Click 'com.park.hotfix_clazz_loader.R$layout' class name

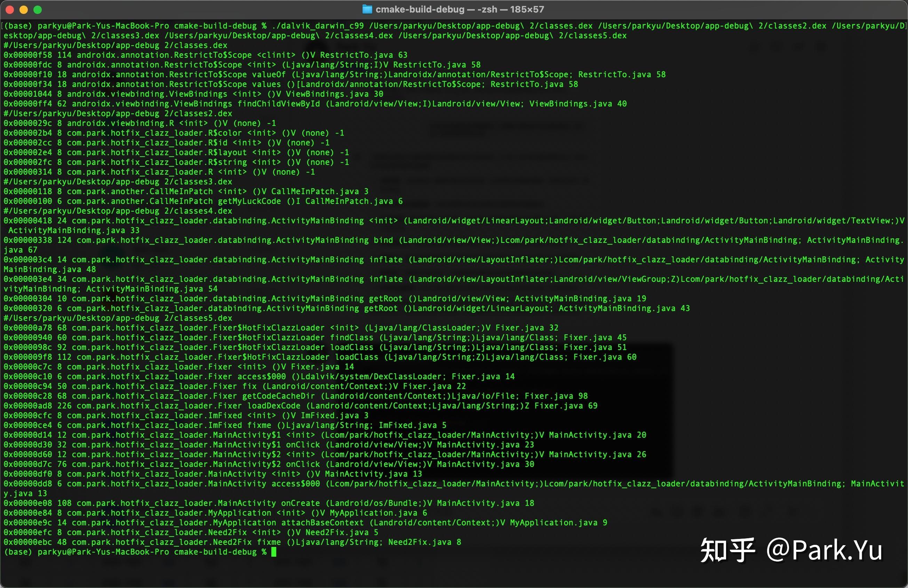pos(157,152)
